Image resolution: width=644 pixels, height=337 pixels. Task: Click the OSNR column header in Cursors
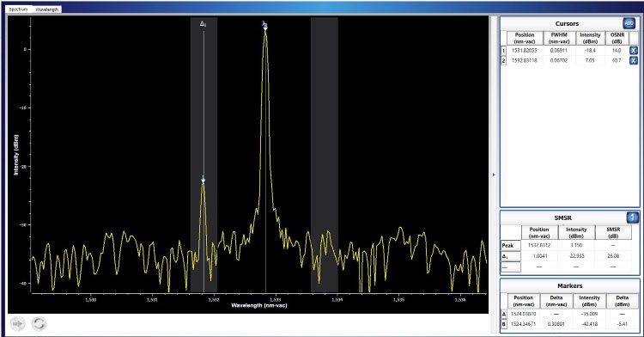617,38
